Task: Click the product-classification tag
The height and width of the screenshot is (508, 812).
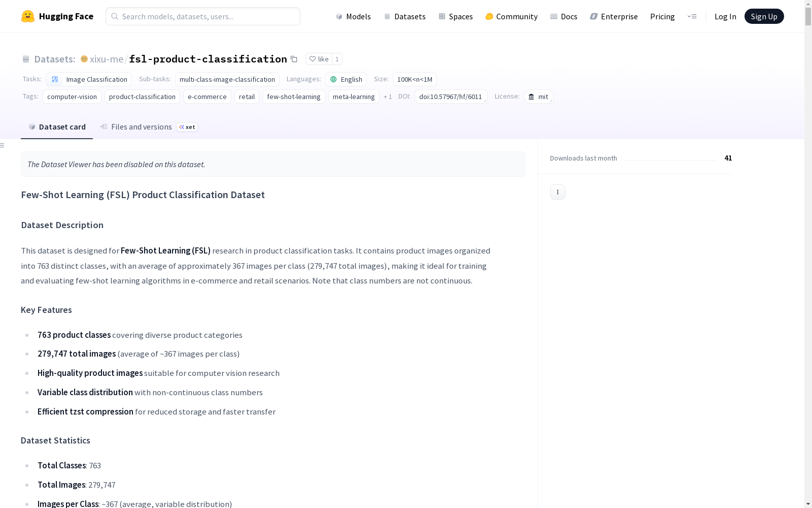Action: (x=142, y=97)
